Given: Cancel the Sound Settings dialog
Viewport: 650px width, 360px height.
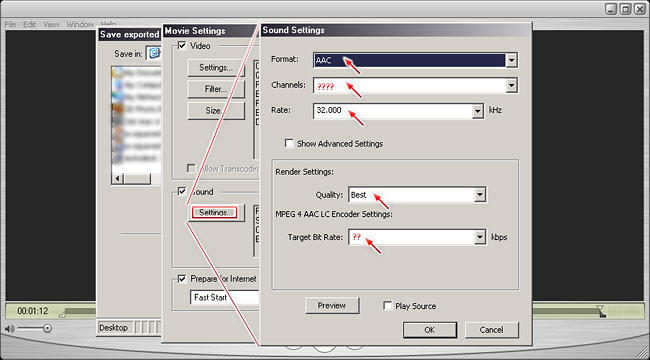Looking at the screenshot, I should [492, 330].
